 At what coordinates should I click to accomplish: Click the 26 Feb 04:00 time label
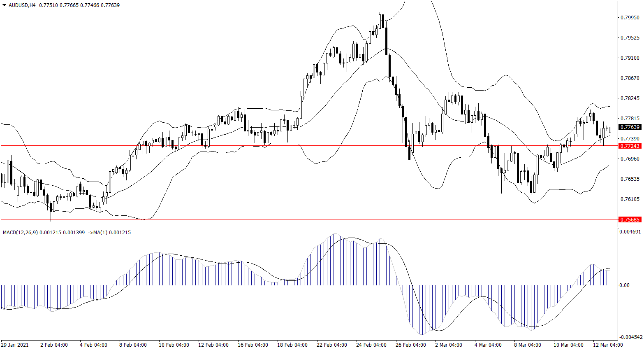pyautogui.click(x=410, y=345)
